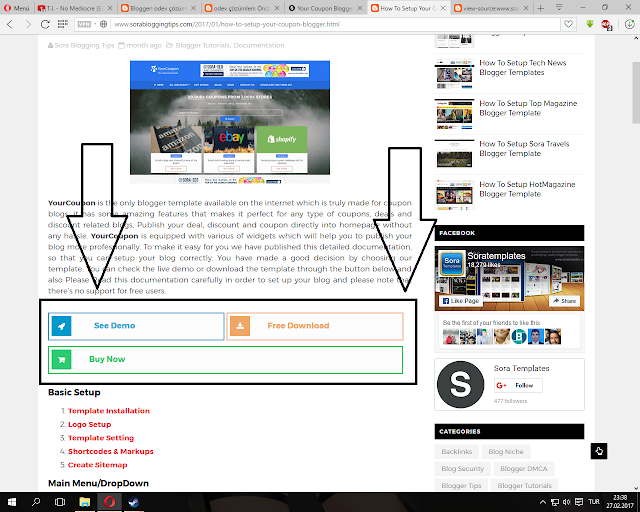Go forward to next page

pos(28,24)
